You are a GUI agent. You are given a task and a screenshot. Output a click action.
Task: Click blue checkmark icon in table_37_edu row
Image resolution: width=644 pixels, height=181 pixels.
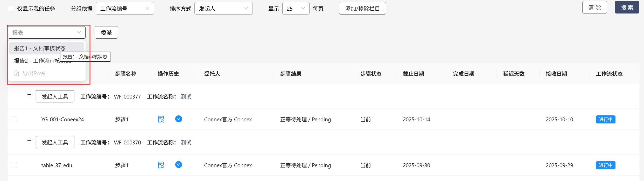179,165
